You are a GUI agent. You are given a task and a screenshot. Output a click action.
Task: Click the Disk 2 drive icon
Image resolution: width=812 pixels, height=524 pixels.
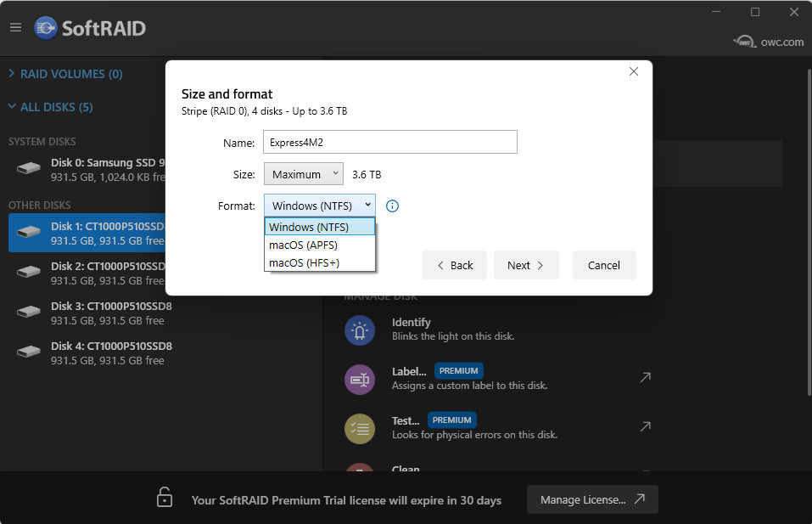(x=29, y=272)
